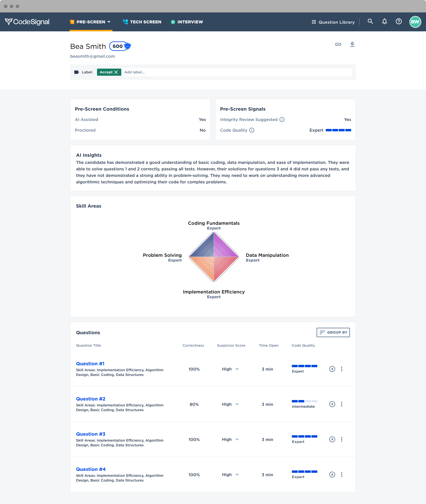Open Pre-Screen dropdown arrow
426x504 pixels.
(x=109, y=22)
